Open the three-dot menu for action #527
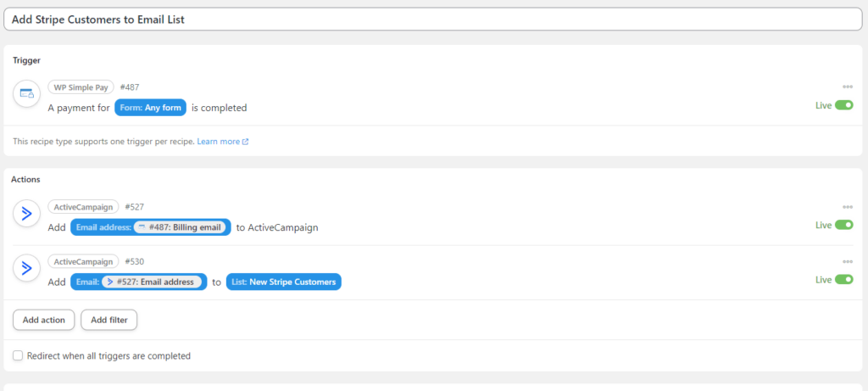The height and width of the screenshot is (391, 868). tap(847, 207)
